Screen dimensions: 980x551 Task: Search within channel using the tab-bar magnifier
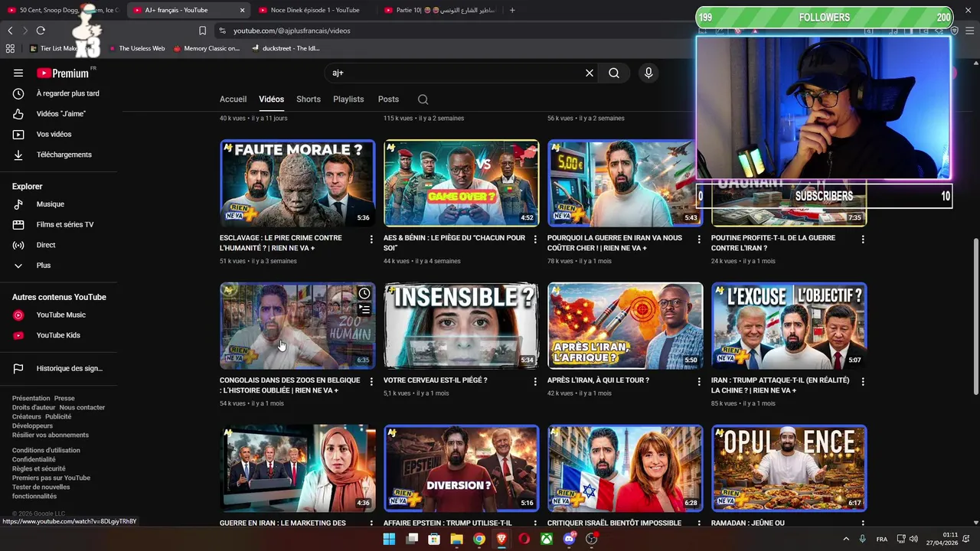pyautogui.click(x=423, y=99)
